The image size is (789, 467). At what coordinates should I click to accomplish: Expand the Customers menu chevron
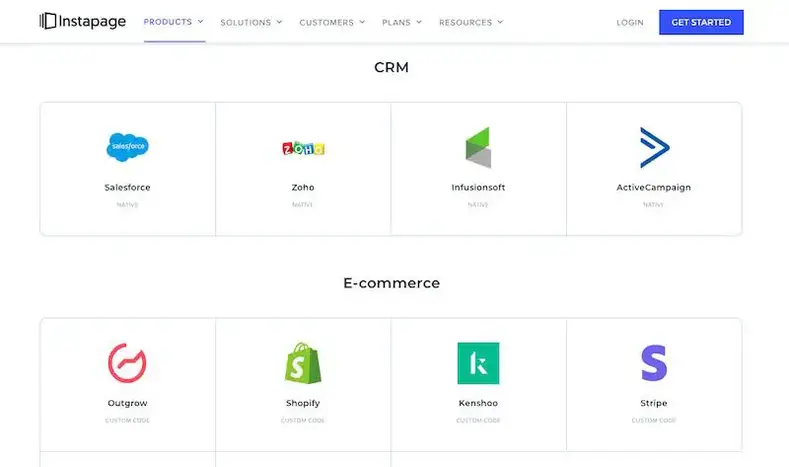click(362, 22)
